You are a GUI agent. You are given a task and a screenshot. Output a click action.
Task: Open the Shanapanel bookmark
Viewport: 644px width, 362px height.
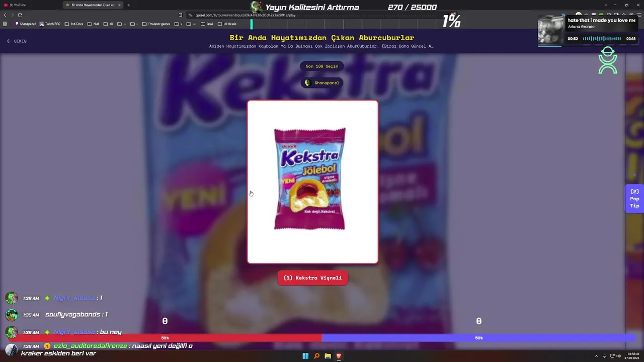[x=26, y=24]
